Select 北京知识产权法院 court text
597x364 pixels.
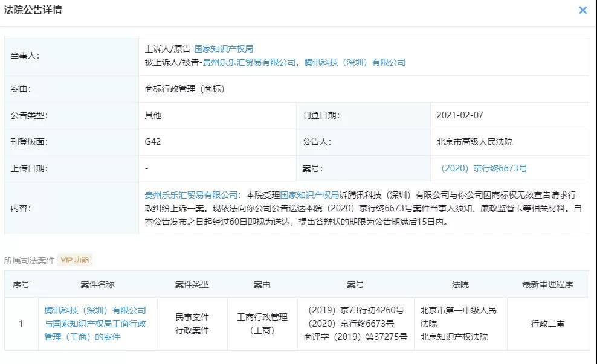coord(454,337)
